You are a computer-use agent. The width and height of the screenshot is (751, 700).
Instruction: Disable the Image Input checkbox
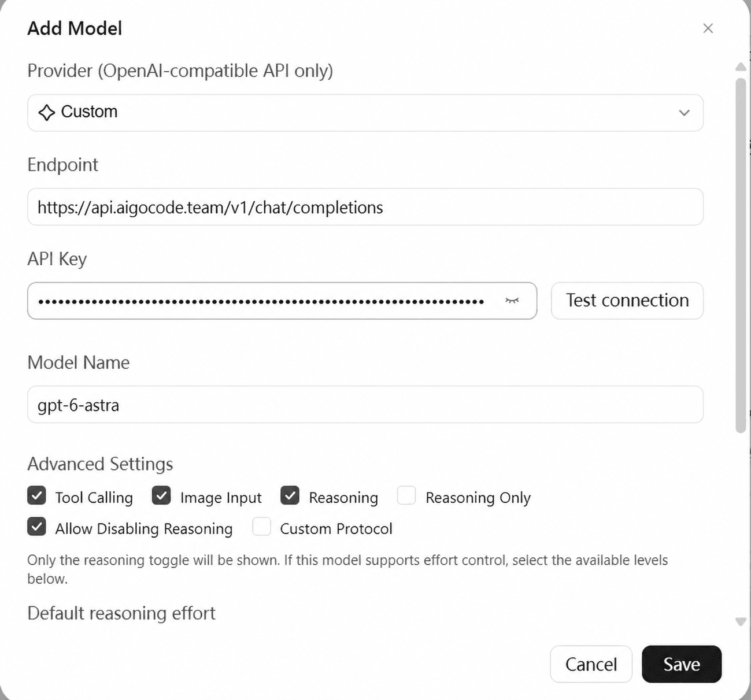click(x=161, y=495)
